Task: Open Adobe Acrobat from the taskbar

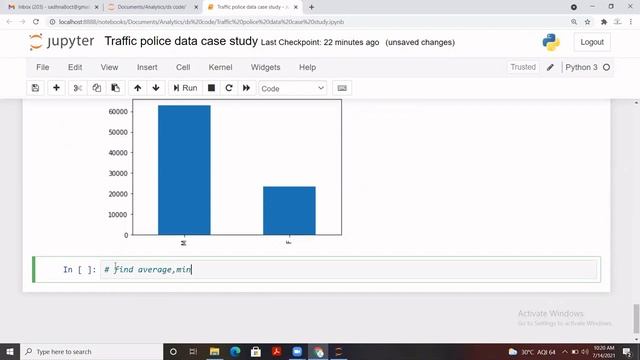Action: pos(277,351)
